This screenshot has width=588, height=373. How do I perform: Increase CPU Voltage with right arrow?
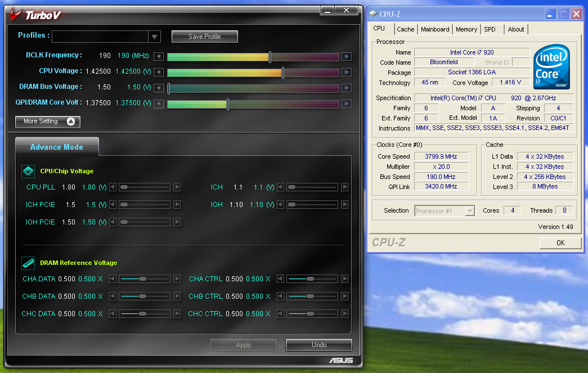coord(347,72)
